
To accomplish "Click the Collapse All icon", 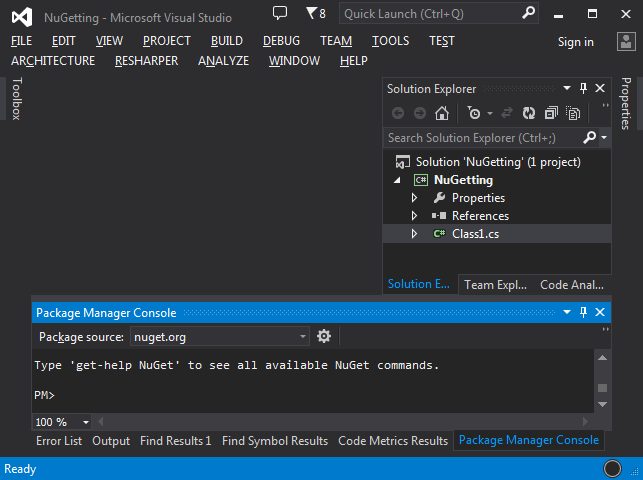I will (x=551, y=113).
